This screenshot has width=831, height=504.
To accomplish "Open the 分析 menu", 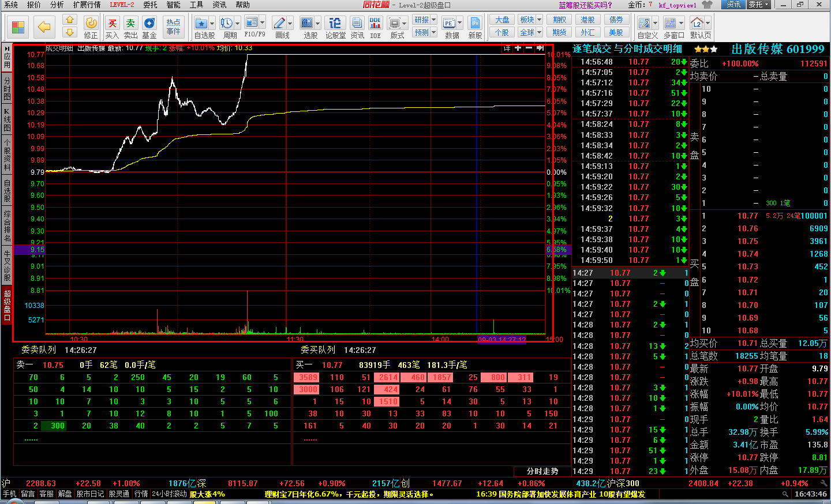I will click(x=57, y=5).
